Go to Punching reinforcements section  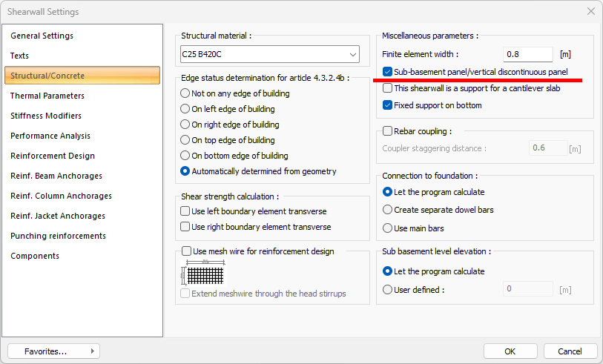(x=58, y=236)
